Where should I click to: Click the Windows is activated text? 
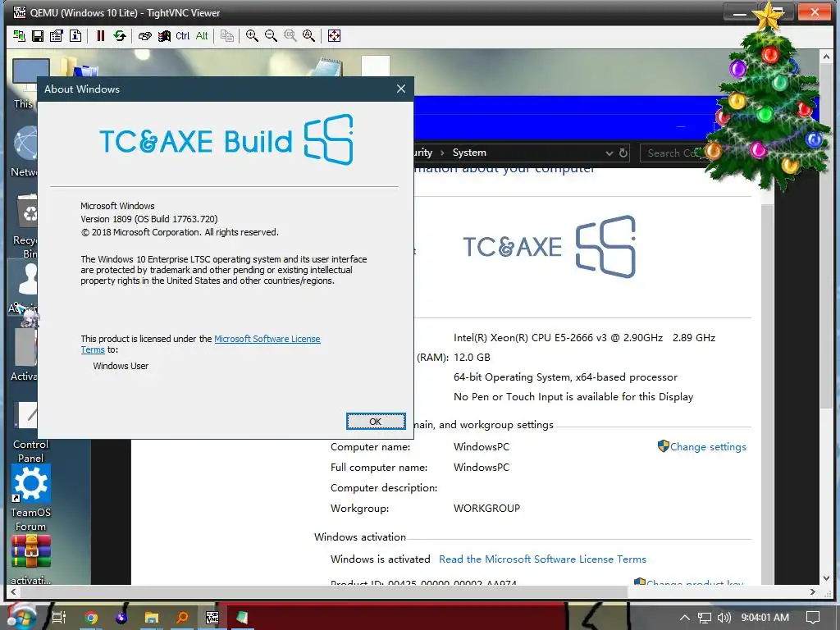(x=381, y=559)
